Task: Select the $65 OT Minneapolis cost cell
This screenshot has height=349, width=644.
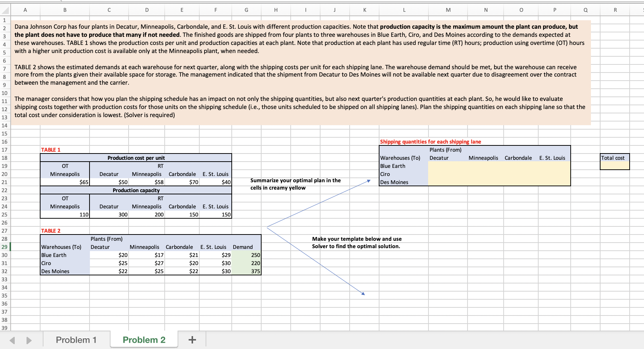Action: pos(65,182)
